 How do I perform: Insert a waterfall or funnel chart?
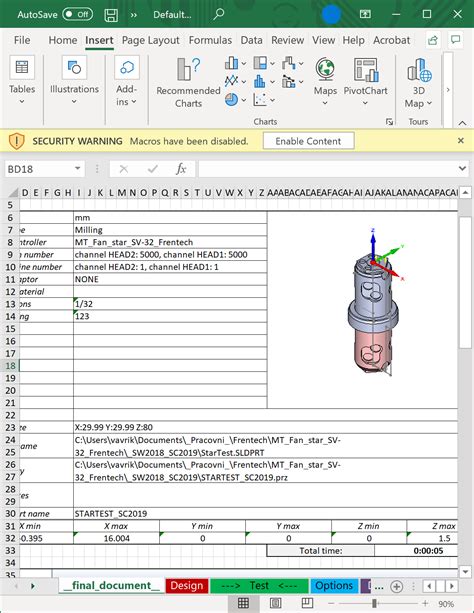[x=293, y=63]
